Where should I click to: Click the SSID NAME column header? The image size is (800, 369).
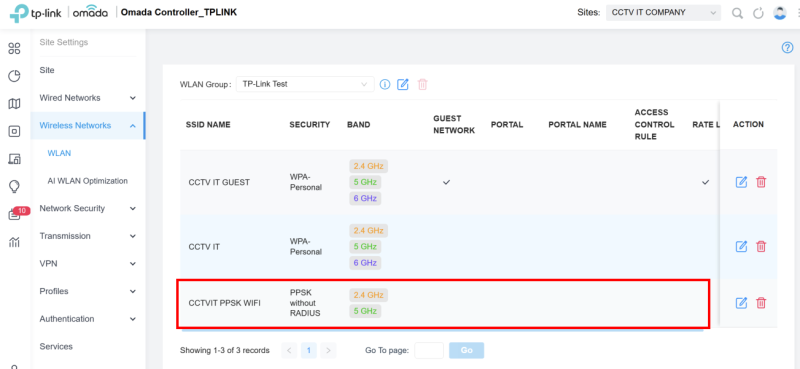click(x=208, y=125)
